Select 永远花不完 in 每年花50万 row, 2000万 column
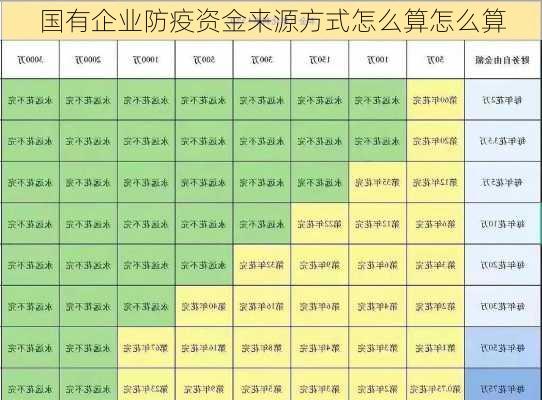The image size is (542, 400). (88, 347)
